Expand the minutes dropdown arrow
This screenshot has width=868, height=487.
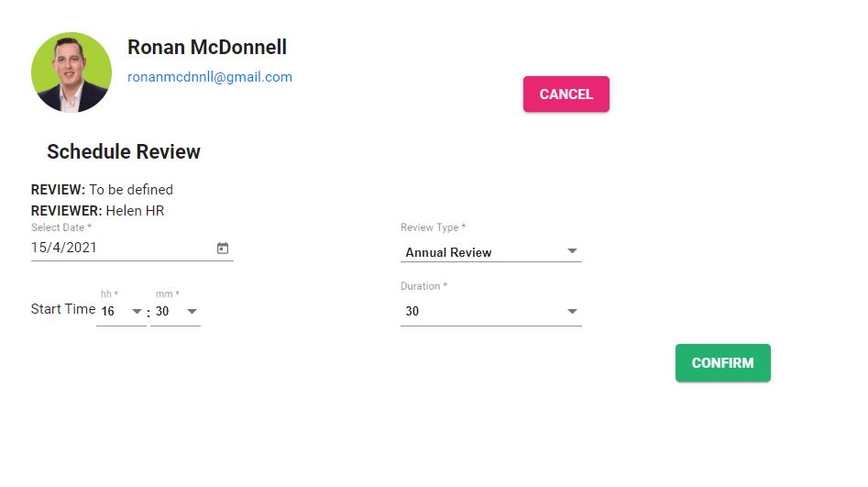point(192,312)
